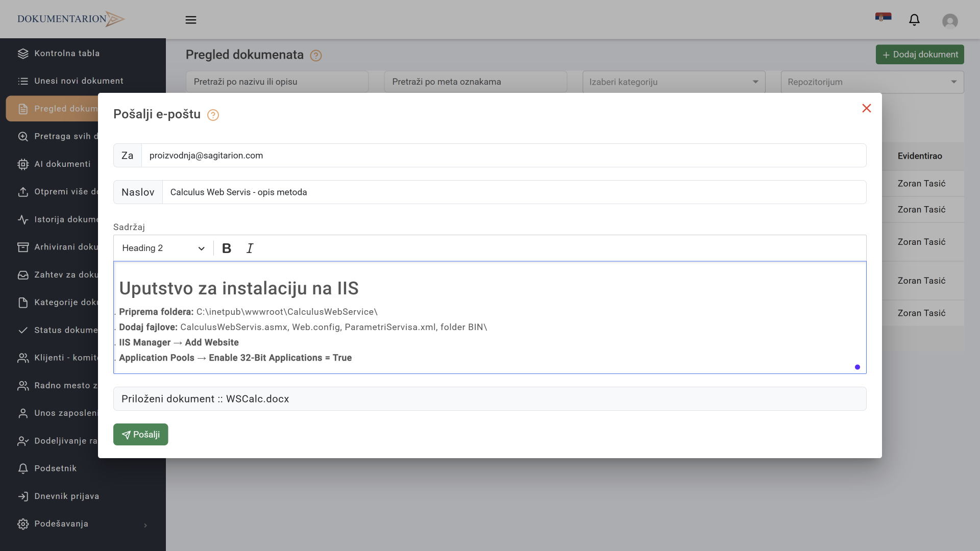Viewport: 980px width, 551px height.
Task: Expand the Podešavanja submenu chevron
Action: (x=145, y=525)
